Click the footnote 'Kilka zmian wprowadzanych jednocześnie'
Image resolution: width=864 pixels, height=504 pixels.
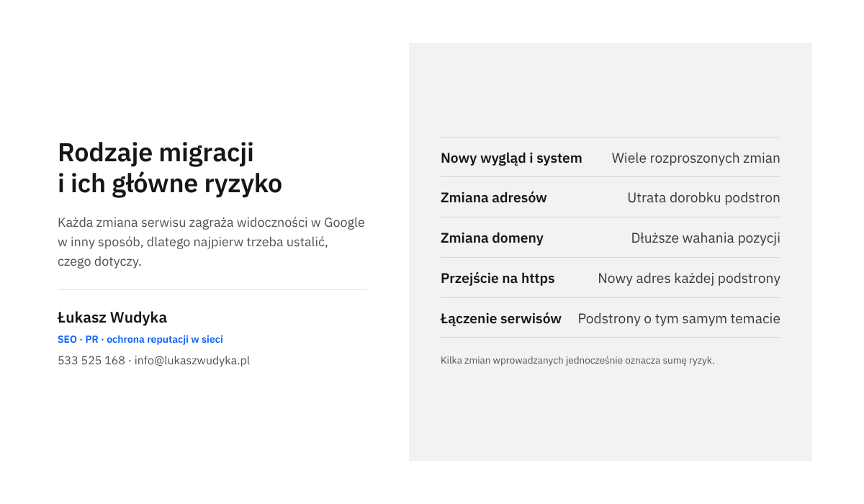pyautogui.click(x=577, y=360)
